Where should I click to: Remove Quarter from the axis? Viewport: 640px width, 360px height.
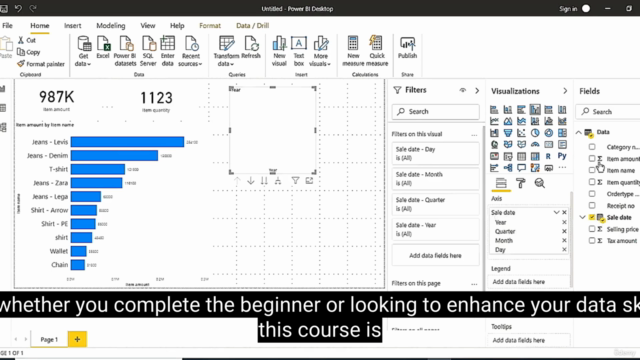564,231
